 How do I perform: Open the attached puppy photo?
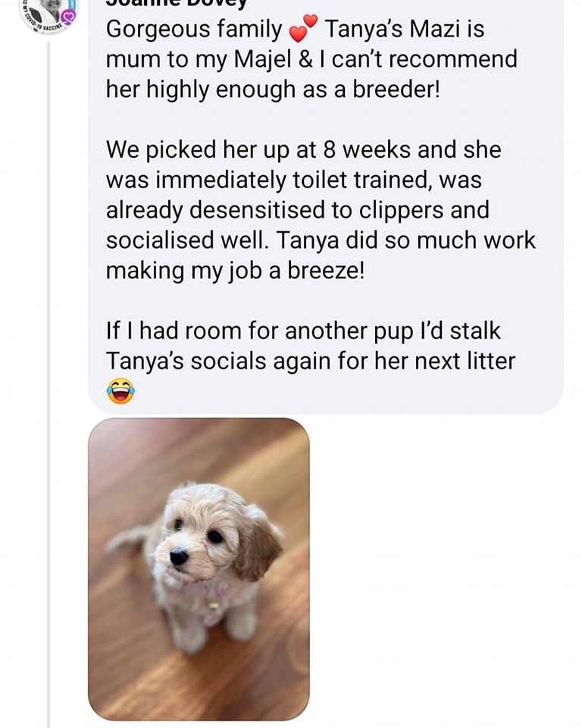pos(199,569)
